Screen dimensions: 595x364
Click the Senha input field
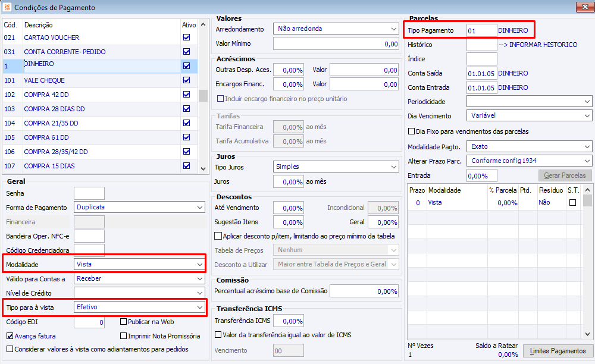89,193
